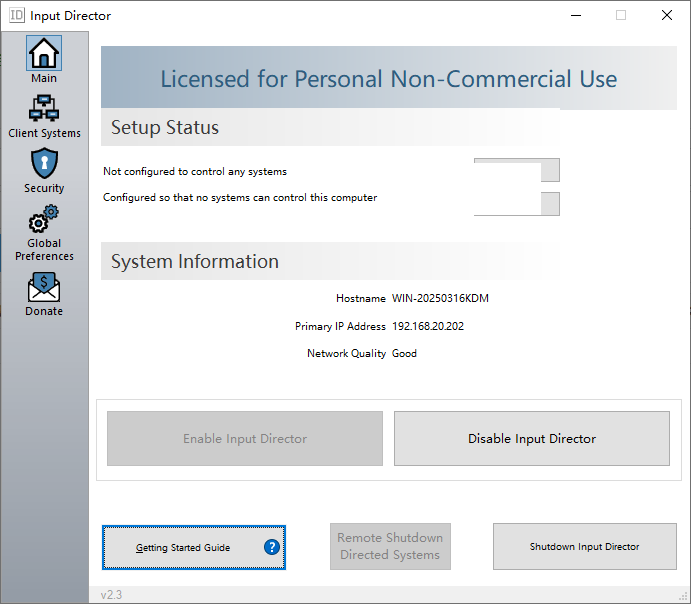Click the 'no systems can control' status button
This screenshot has height=604, width=691.
[516, 204]
